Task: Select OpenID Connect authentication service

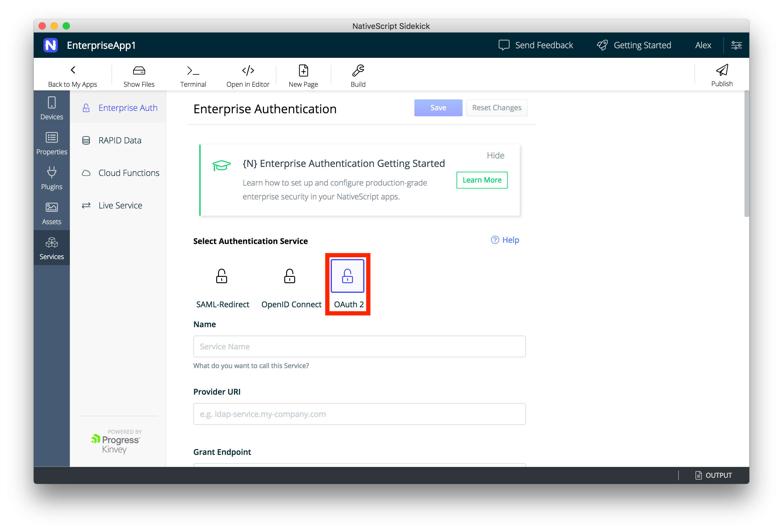Action: [x=290, y=276]
